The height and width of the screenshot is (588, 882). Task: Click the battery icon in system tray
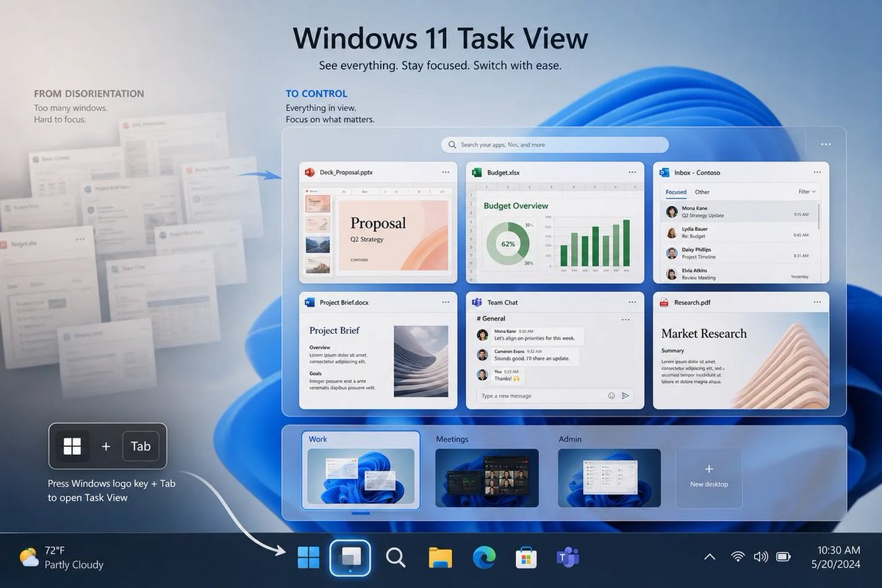point(784,557)
